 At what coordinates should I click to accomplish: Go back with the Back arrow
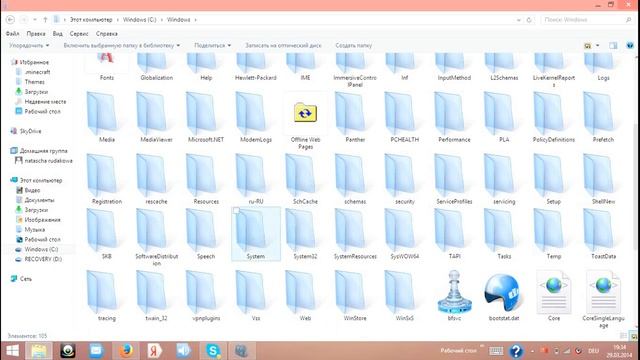click(11, 20)
